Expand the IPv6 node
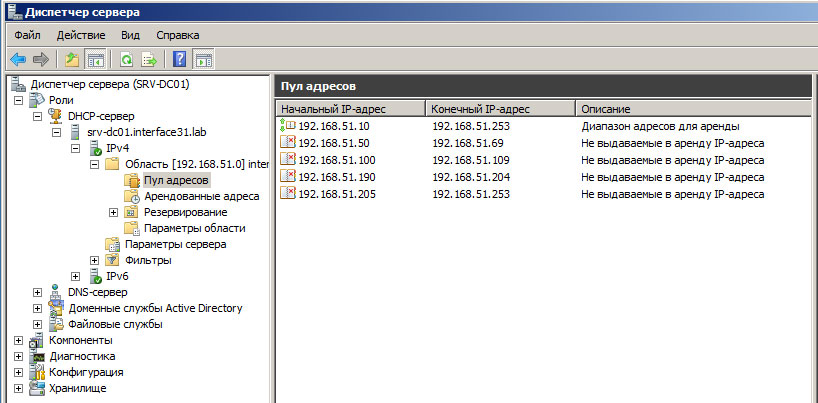This screenshot has height=403, width=818. click(76, 277)
